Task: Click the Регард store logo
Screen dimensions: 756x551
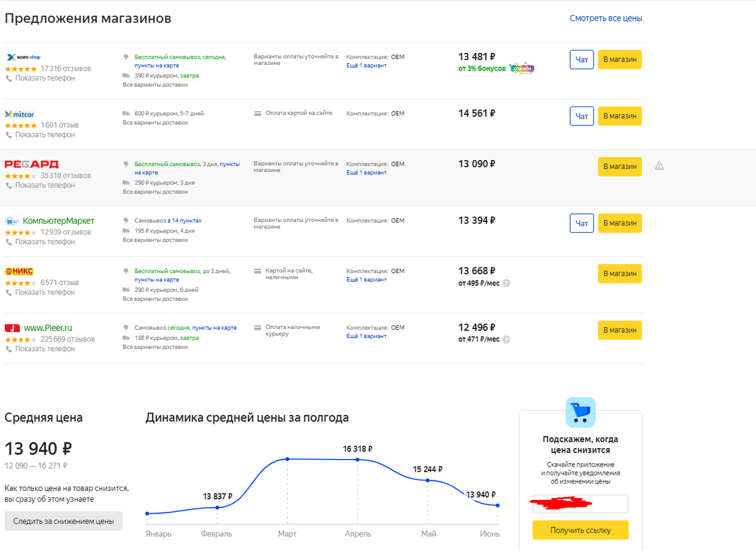Action: point(31,165)
